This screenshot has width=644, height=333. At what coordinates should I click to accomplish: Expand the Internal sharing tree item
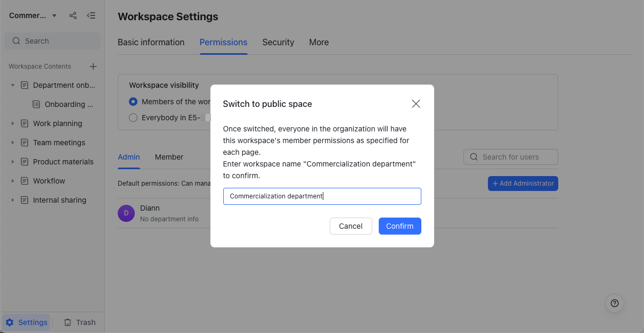pyautogui.click(x=13, y=200)
